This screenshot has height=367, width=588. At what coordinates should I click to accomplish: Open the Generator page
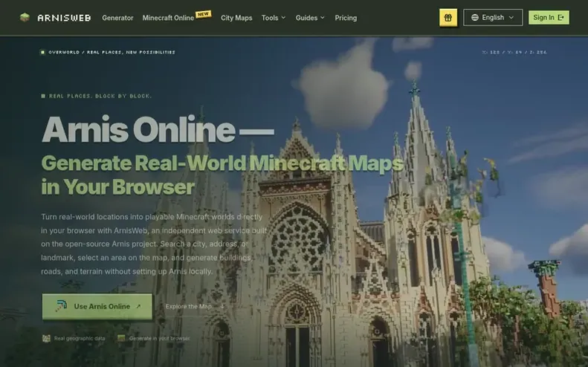(117, 18)
